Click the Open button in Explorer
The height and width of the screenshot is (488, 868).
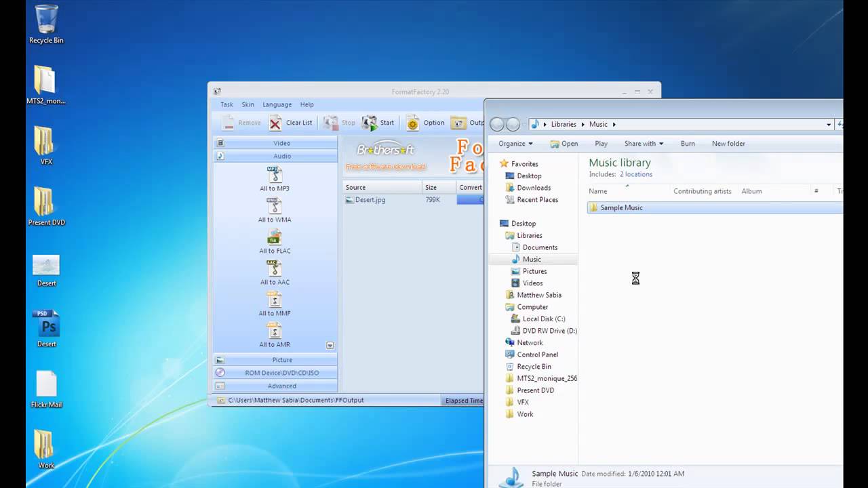pyautogui.click(x=564, y=144)
